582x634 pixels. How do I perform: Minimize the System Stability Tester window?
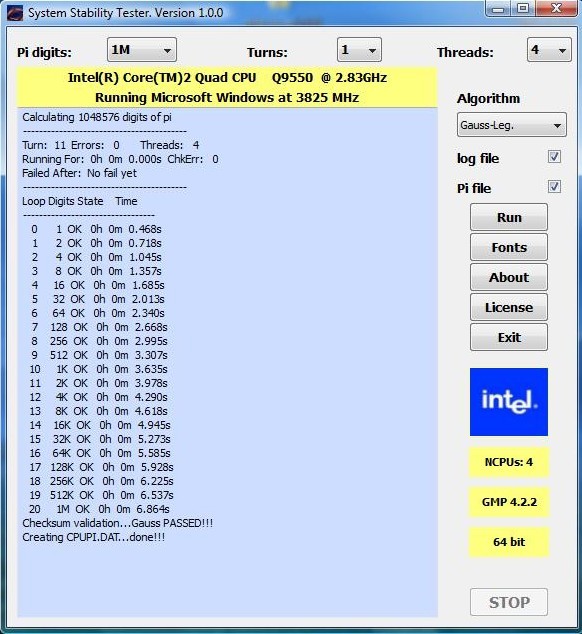pyautogui.click(x=498, y=8)
